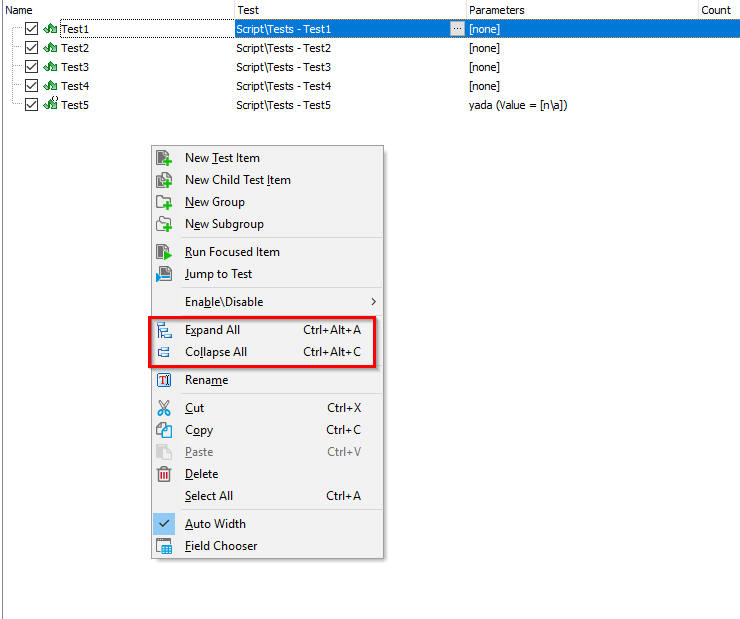Click the Delete trash icon

point(164,474)
